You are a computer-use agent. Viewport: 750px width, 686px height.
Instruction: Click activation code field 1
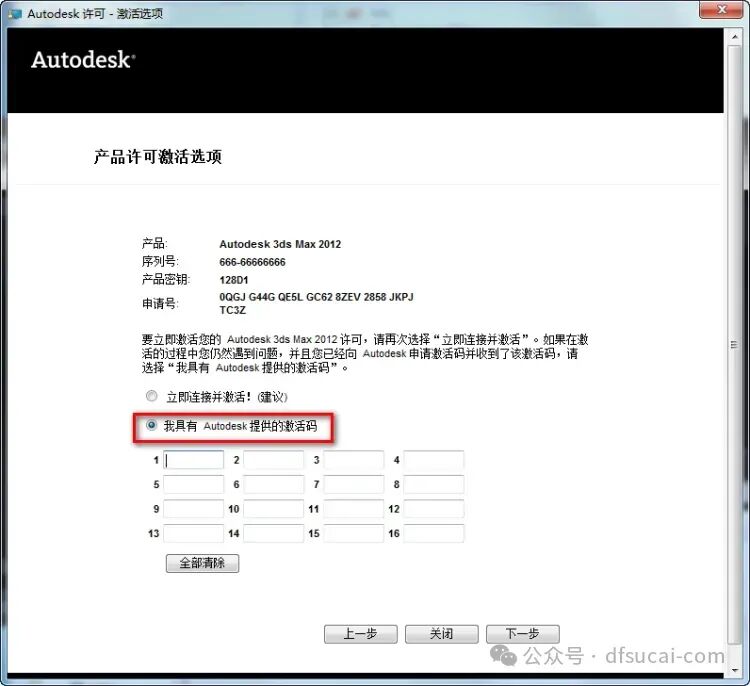coord(193,460)
